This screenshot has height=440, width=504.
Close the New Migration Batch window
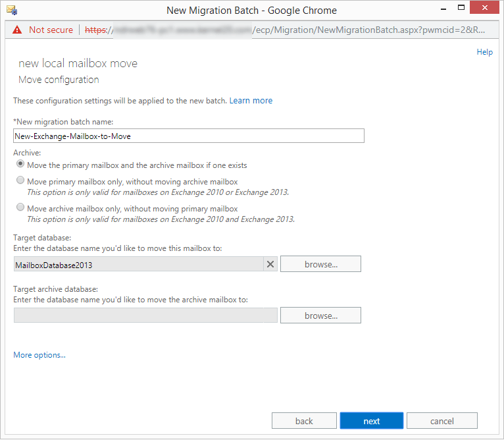[x=485, y=8]
